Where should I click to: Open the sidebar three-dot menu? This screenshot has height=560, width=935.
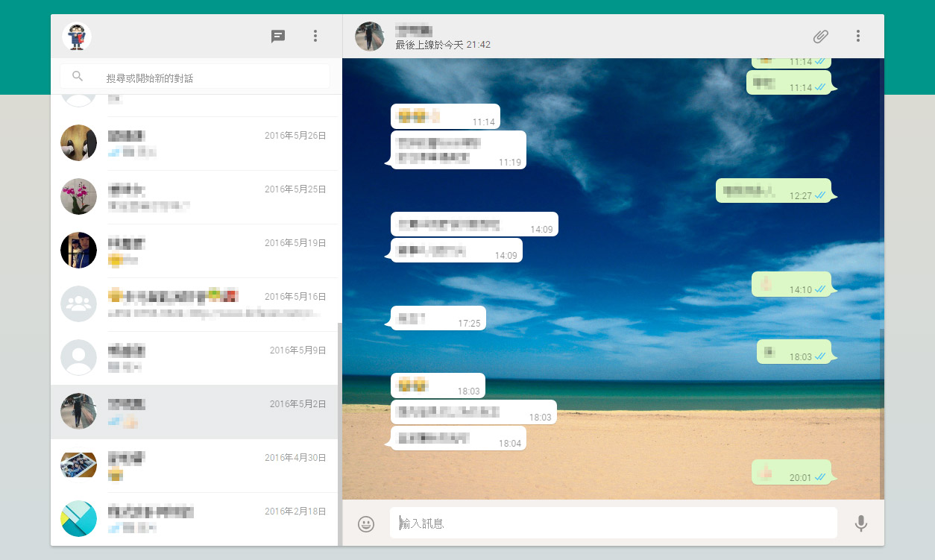tap(315, 36)
